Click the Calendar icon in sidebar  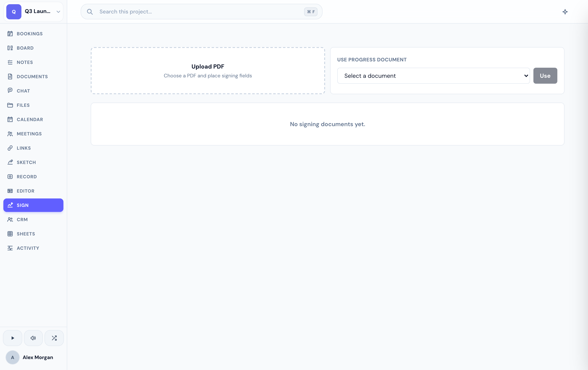pyautogui.click(x=10, y=119)
